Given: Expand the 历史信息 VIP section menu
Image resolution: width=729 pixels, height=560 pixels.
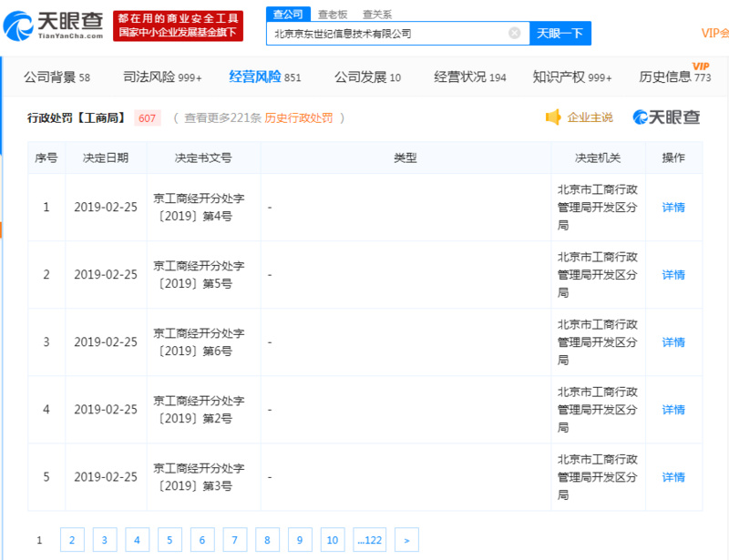Looking at the screenshot, I should pyautogui.click(x=674, y=77).
